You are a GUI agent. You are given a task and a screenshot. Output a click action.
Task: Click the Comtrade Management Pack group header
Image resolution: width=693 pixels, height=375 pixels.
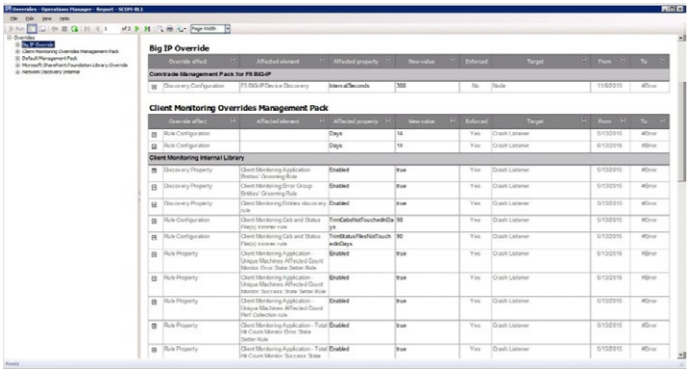[409, 74]
